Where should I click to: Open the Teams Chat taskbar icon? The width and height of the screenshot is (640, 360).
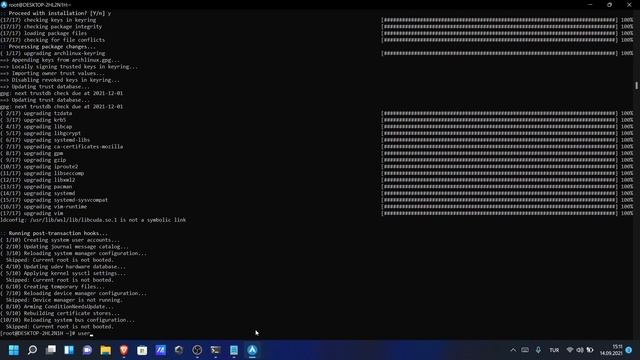pos(87,350)
